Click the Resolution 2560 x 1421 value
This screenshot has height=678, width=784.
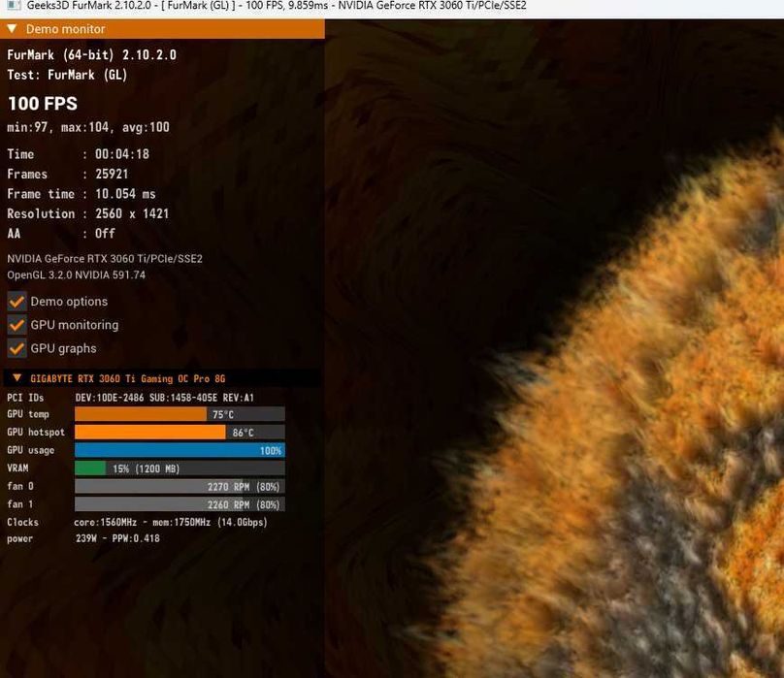(132, 214)
